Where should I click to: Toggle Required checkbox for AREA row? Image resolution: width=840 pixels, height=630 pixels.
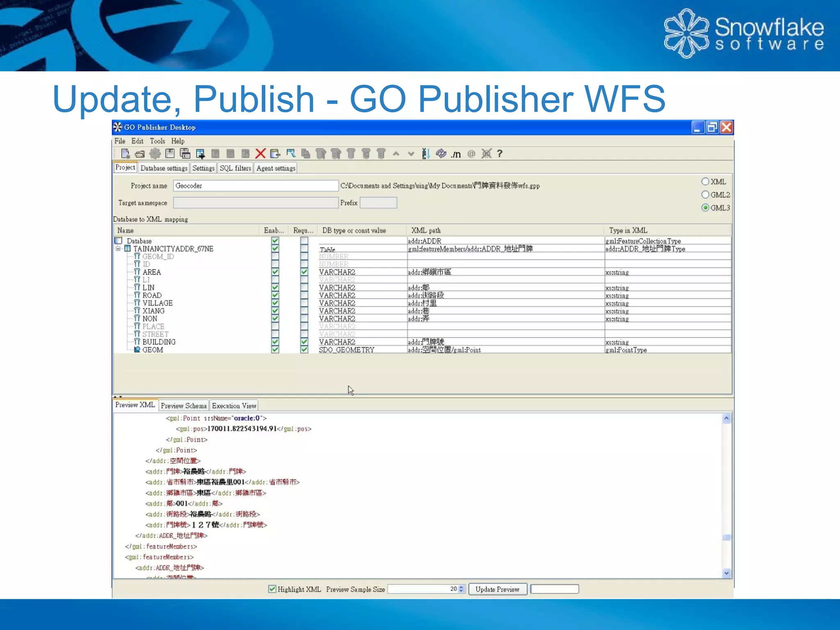(304, 272)
